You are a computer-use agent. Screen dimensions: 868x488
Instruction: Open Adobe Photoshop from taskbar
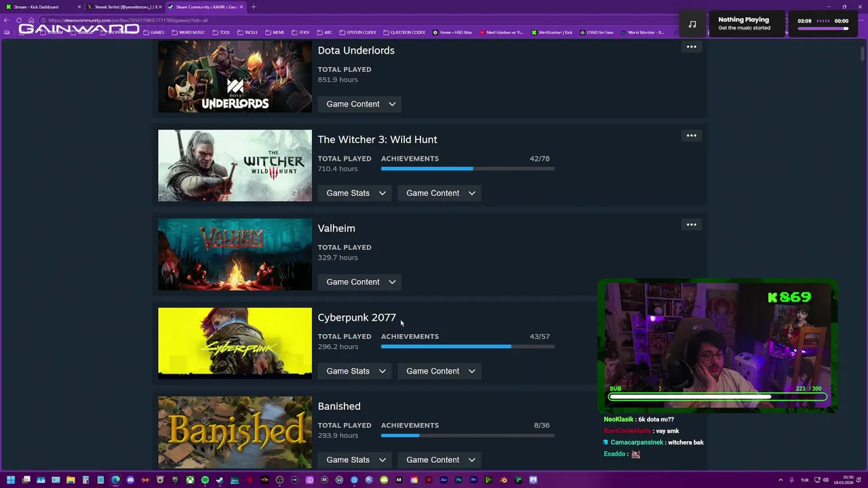[x=458, y=480]
